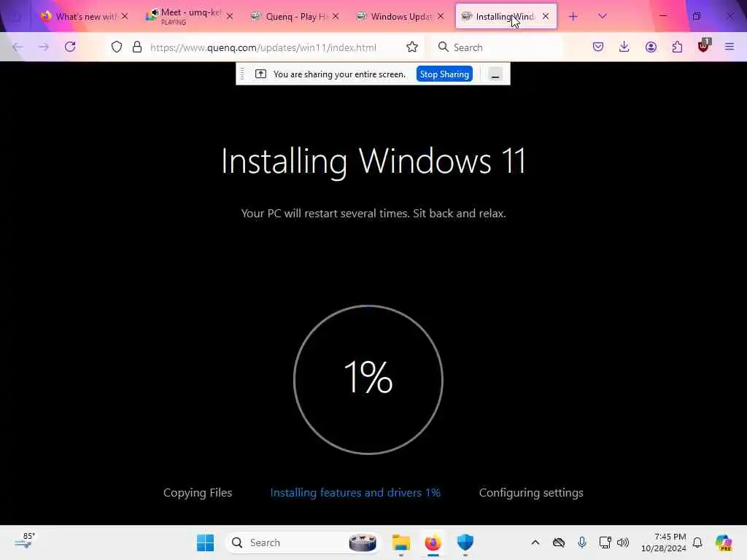747x560 pixels.
Task: Open the Windows Start menu
Action: [x=205, y=542]
